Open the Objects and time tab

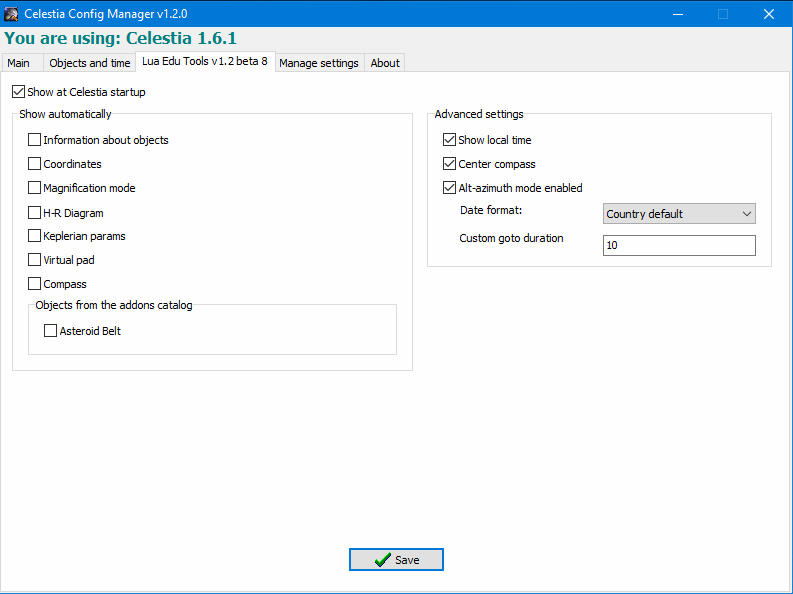[90, 63]
